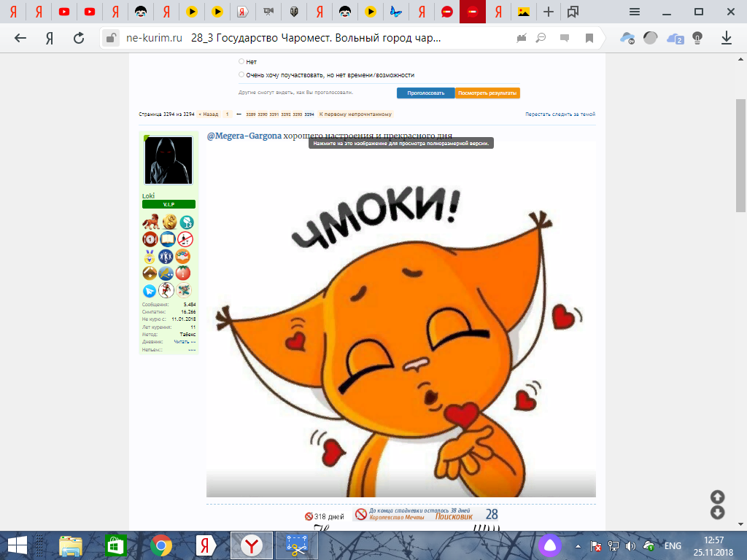Open the Snipping Tool scissors in the taskbar

point(297,545)
